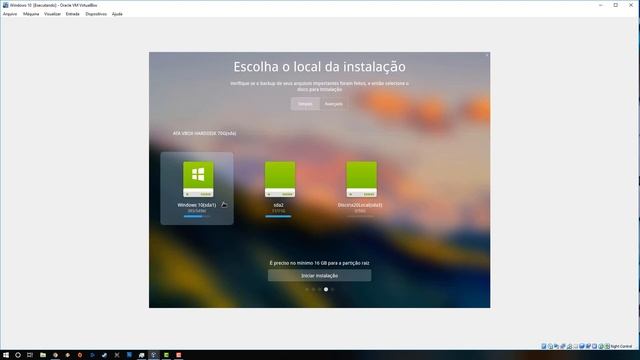Open the Máquina menu

tap(31, 14)
